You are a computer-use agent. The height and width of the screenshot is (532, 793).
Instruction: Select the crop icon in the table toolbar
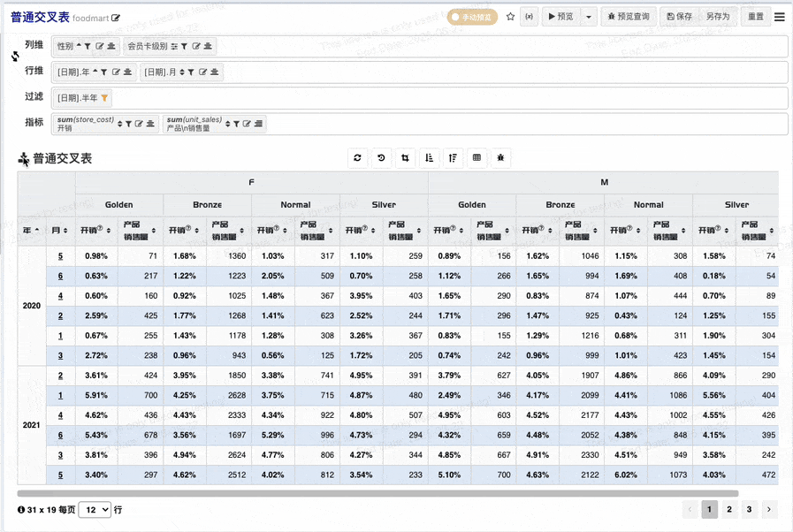point(405,158)
